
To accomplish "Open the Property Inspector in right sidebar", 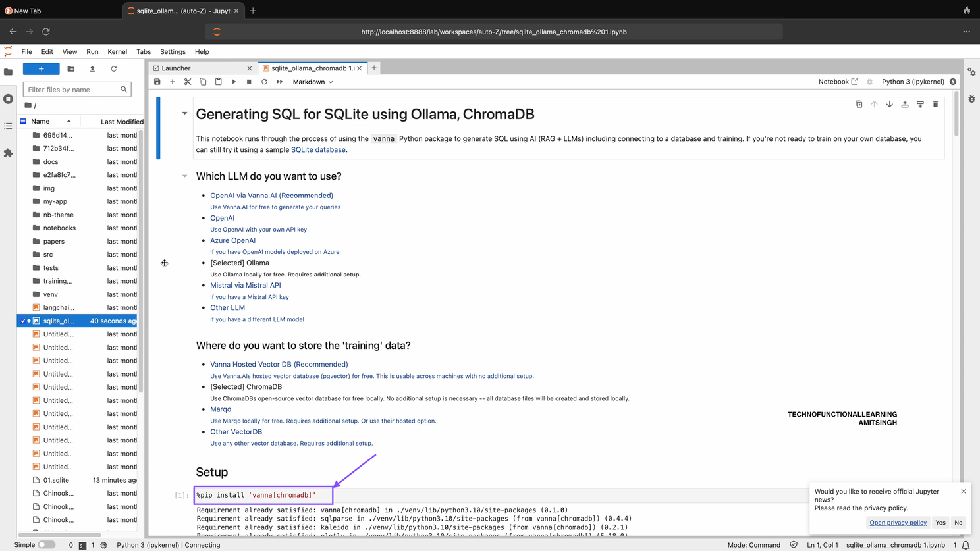I will [972, 72].
